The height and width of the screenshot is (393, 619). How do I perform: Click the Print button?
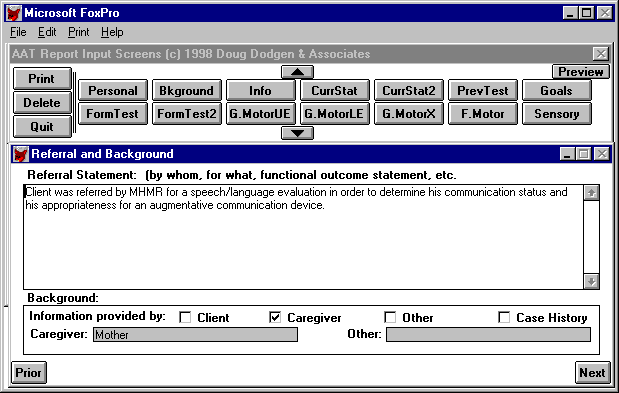coord(42,79)
